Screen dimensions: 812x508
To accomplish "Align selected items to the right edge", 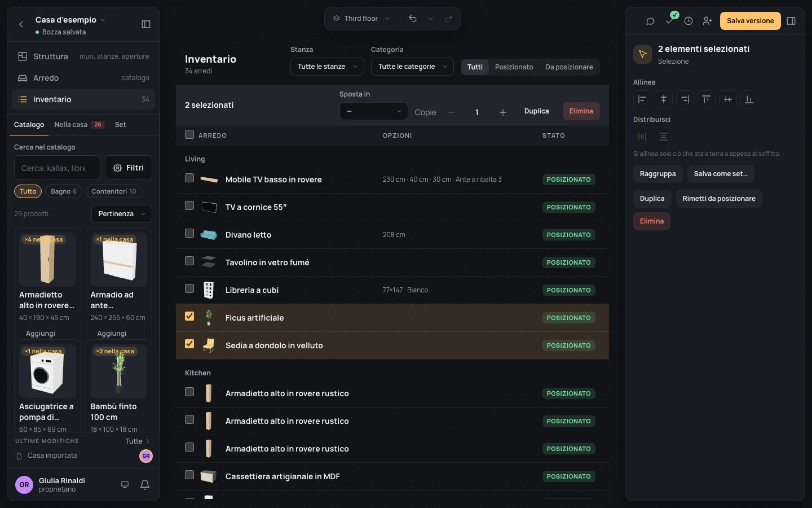I will [685, 99].
